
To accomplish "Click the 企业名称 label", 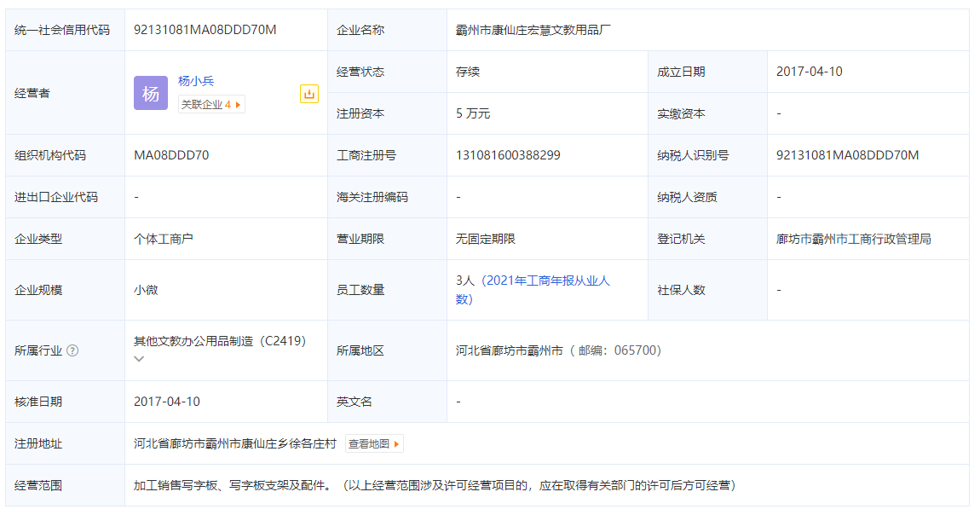I will click(x=360, y=30).
